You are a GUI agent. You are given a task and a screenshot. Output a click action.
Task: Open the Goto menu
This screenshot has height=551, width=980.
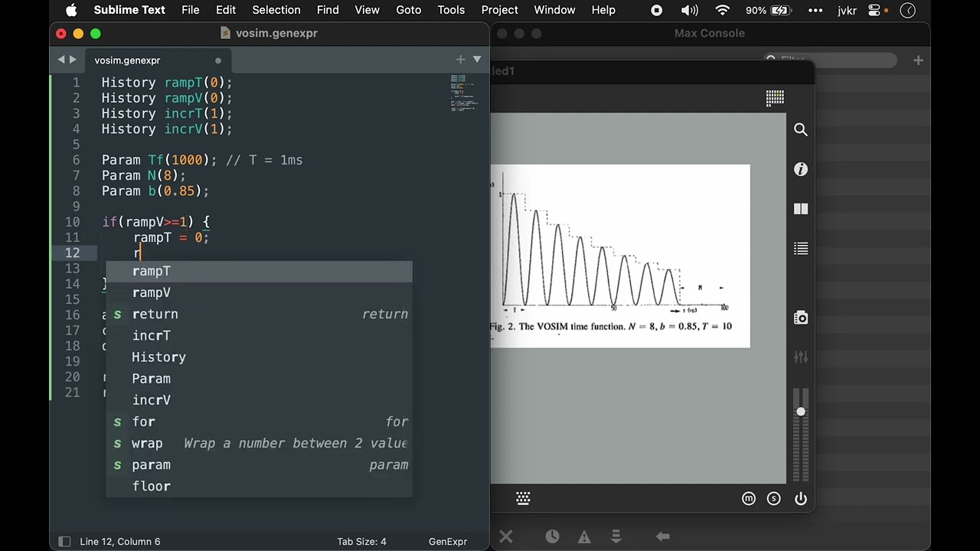(409, 10)
